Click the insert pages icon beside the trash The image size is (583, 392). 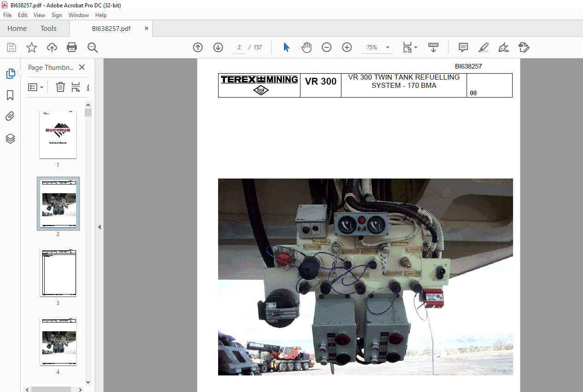click(76, 87)
